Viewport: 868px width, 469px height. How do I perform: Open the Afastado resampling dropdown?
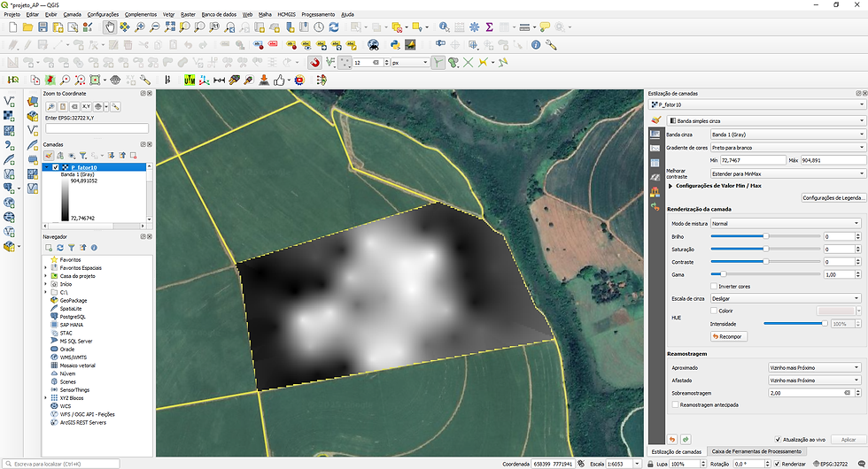click(815, 381)
